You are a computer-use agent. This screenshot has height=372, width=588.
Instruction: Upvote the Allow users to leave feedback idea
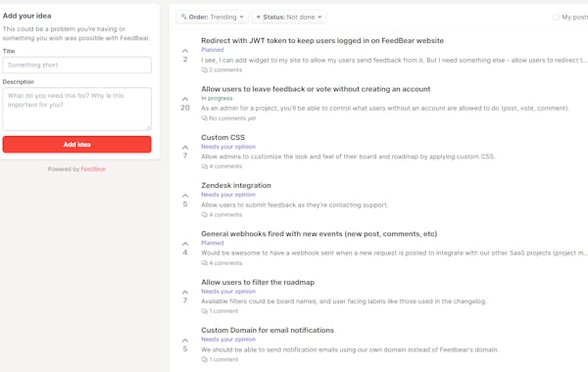[x=185, y=99]
